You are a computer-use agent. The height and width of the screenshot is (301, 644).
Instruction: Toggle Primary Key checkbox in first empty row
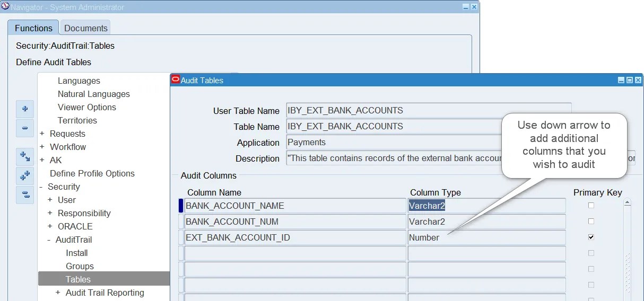click(x=591, y=253)
